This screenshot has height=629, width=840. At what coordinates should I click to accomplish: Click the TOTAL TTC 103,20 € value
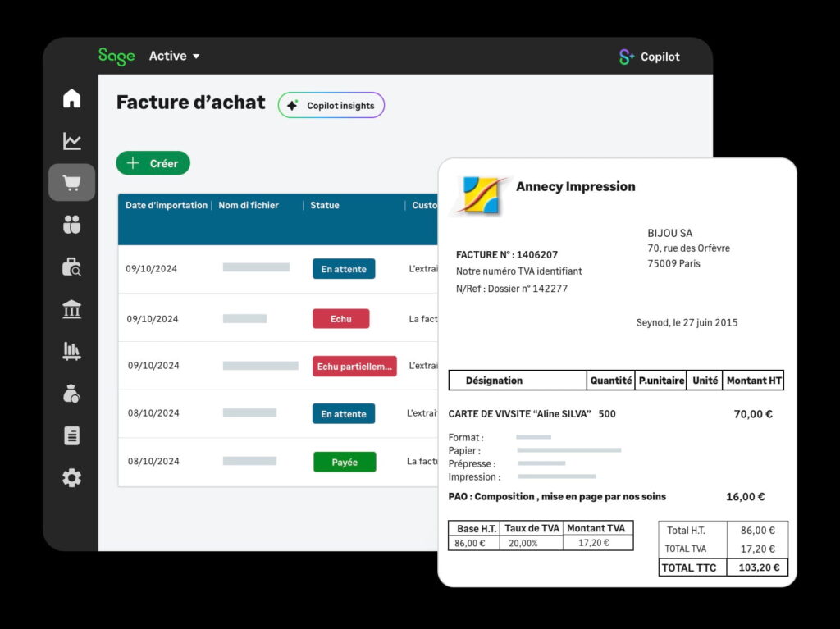759,567
